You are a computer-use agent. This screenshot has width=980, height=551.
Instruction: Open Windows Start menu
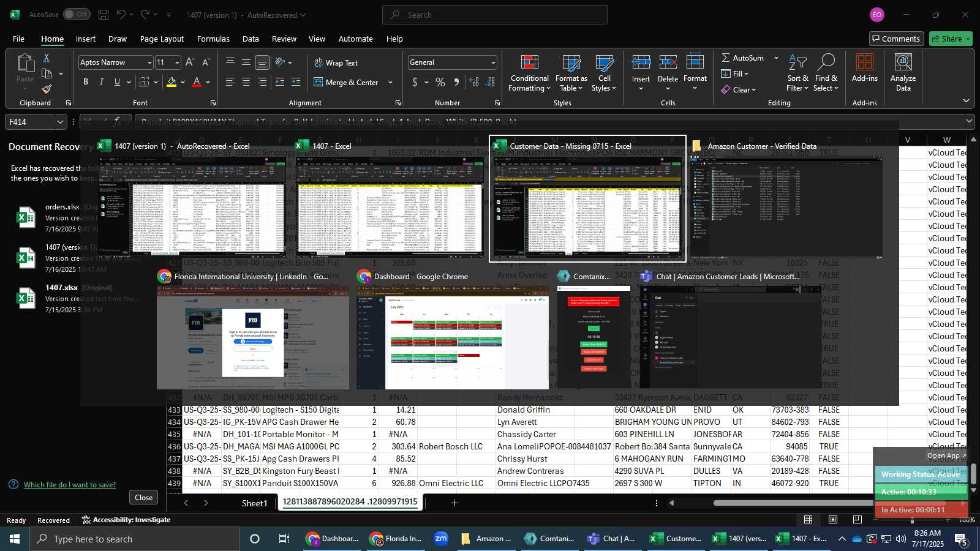[x=15, y=539]
